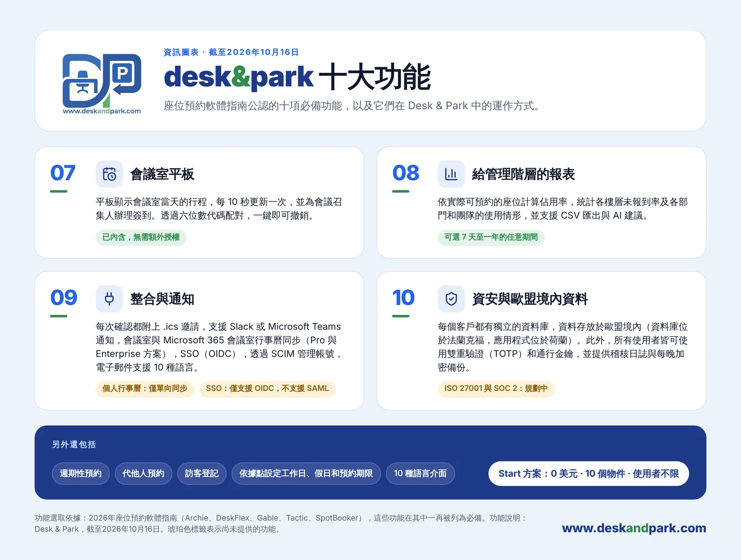Image resolution: width=741 pixels, height=560 pixels.
Task: Click the calendar-clock icon beside 會議室平板
Action: pyautogui.click(x=109, y=174)
